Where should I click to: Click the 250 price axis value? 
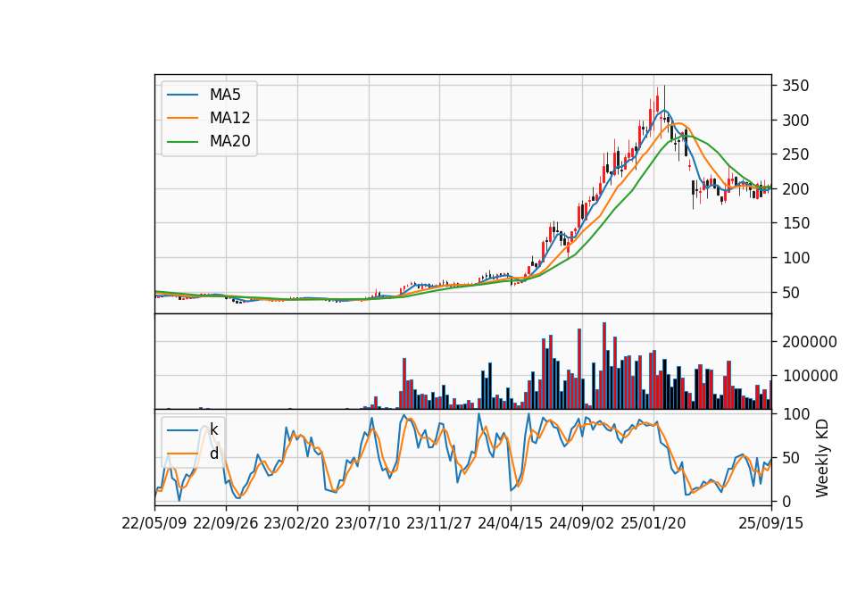pyautogui.click(x=795, y=154)
